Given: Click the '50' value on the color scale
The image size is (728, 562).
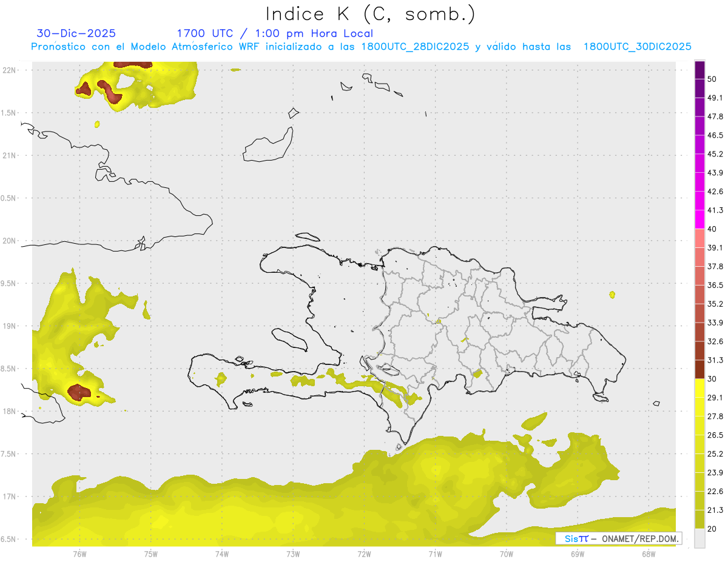Looking at the screenshot, I should tap(712, 79).
